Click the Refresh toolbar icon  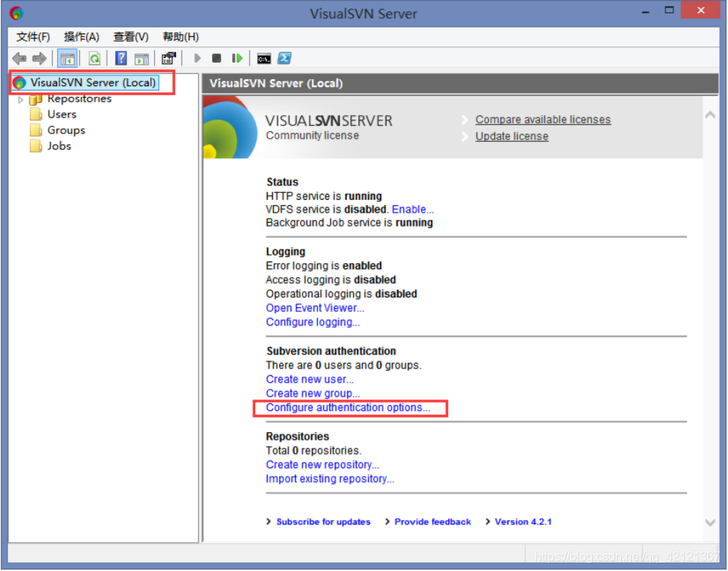95,59
